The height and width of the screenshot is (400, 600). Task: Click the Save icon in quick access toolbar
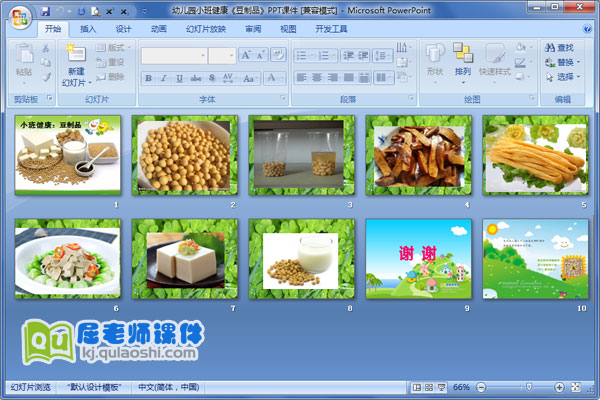click(46, 11)
